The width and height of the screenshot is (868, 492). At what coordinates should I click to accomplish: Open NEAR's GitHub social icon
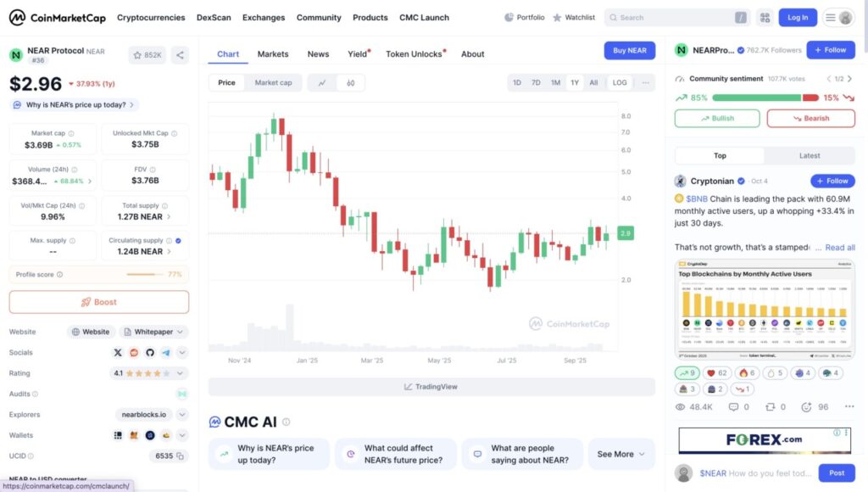coord(151,353)
